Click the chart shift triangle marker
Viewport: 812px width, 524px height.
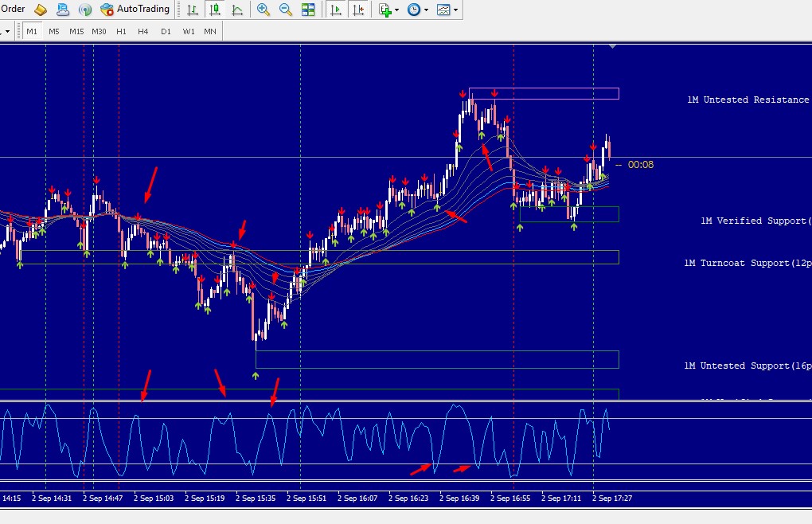[x=613, y=47]
